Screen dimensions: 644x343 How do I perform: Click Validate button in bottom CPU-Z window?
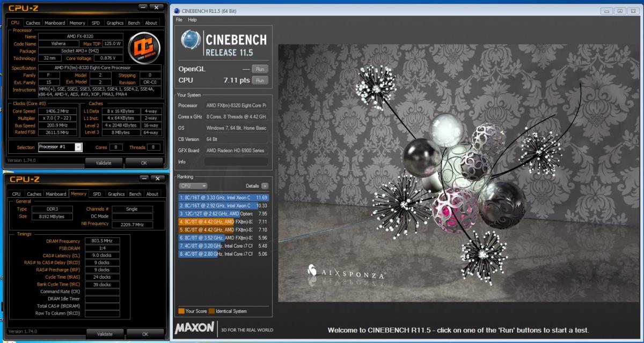point(105,334)
